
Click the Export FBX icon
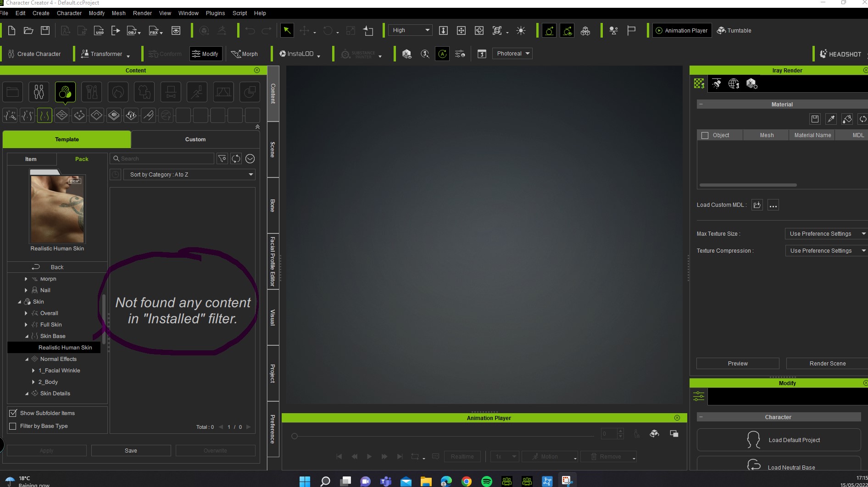155,31
